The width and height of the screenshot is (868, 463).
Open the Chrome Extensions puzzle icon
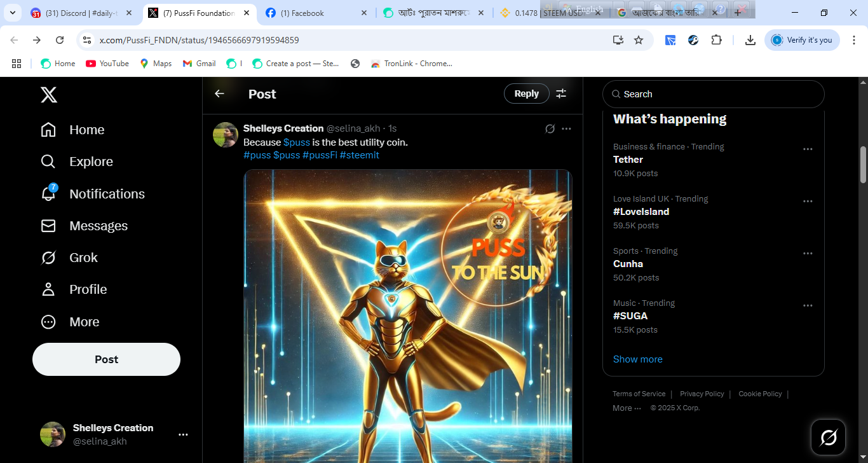point(716,40)
